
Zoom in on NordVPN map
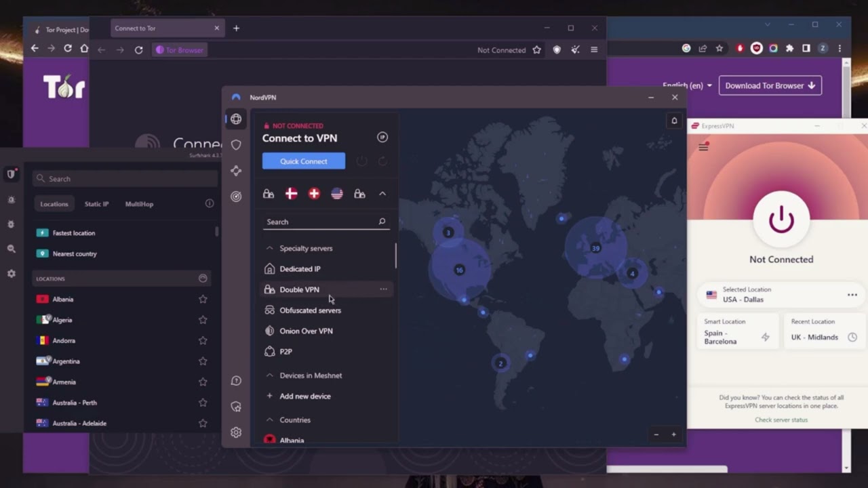point(673,434)
